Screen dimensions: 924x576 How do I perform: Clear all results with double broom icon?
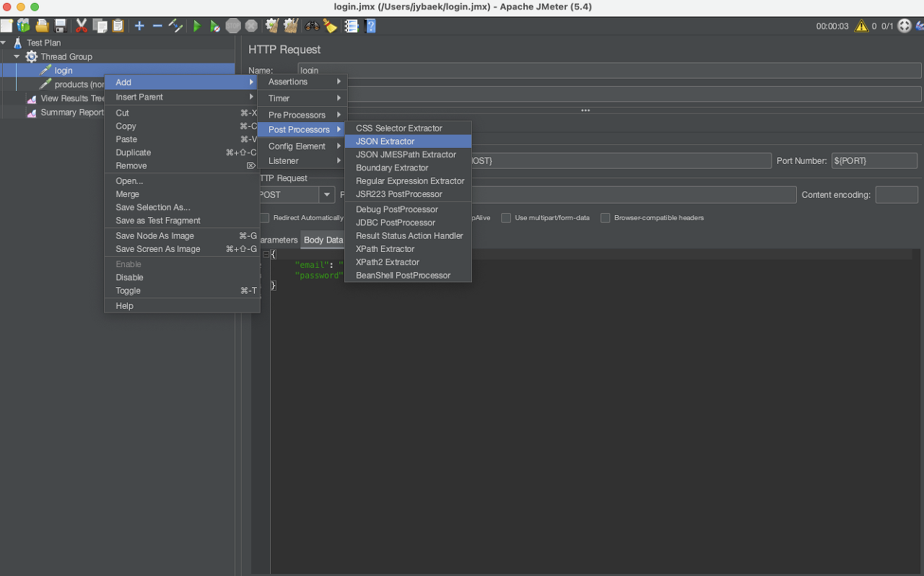(x=290, y=26)
